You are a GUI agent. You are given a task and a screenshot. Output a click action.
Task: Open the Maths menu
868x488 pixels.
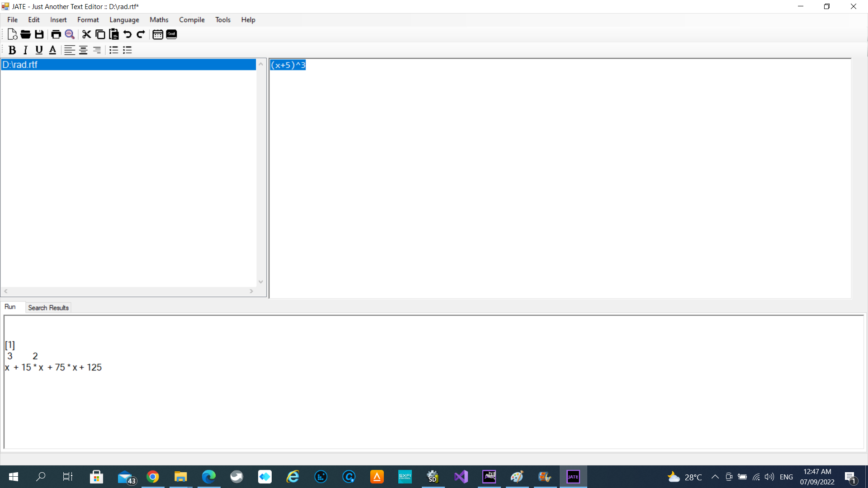pos(159,20)
